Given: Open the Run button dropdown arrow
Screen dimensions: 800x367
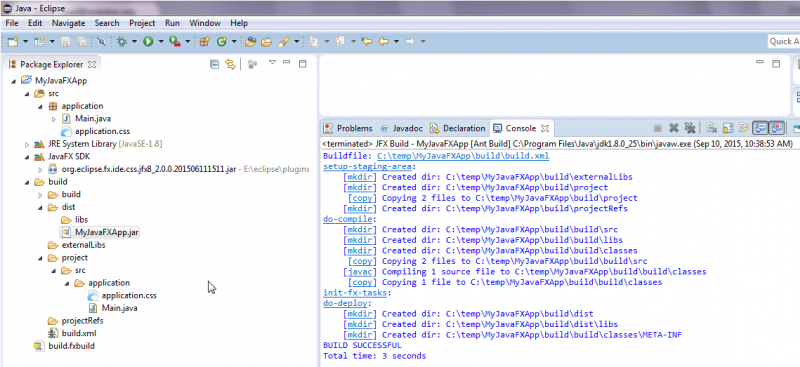Looking at the screenshot, I should (x=161, y=42).
